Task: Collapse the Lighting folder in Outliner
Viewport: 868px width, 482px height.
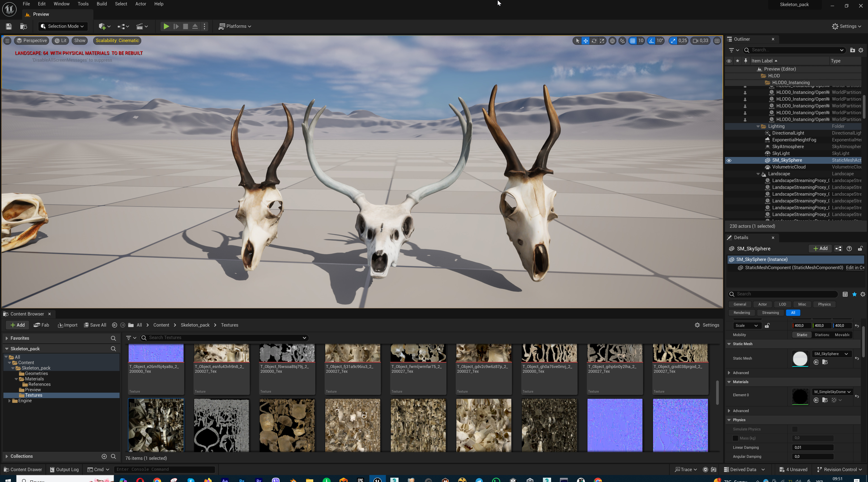Action: 758,126
